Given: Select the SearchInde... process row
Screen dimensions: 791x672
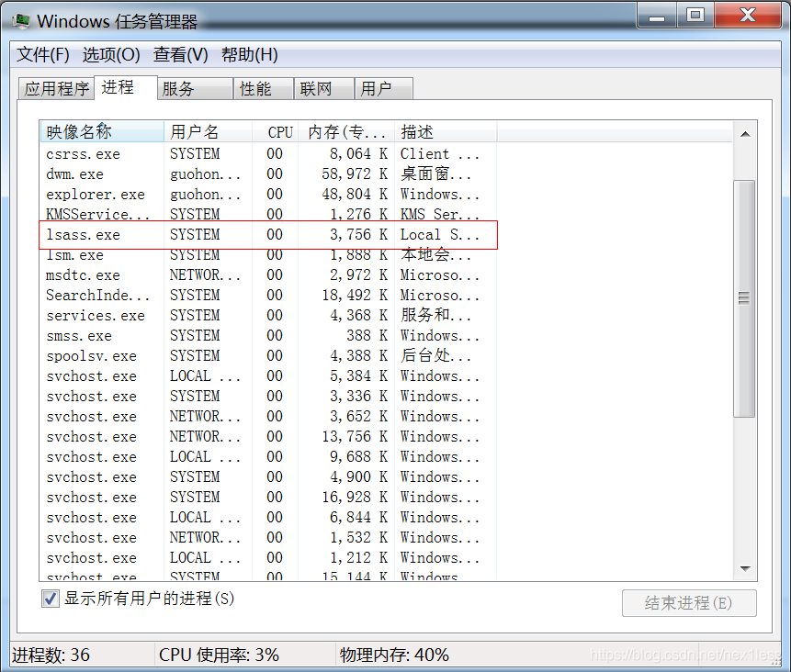Looking at the screenshot, I should [268, 295].
